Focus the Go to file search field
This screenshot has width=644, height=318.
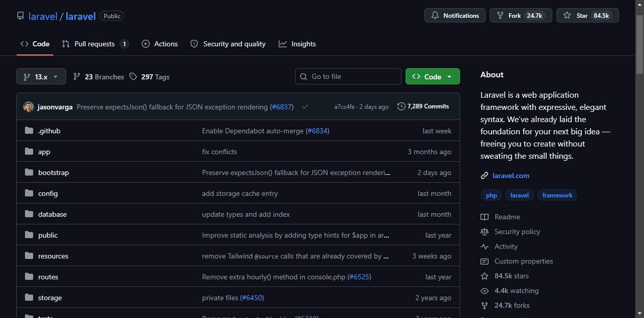(x=348, y=76)
